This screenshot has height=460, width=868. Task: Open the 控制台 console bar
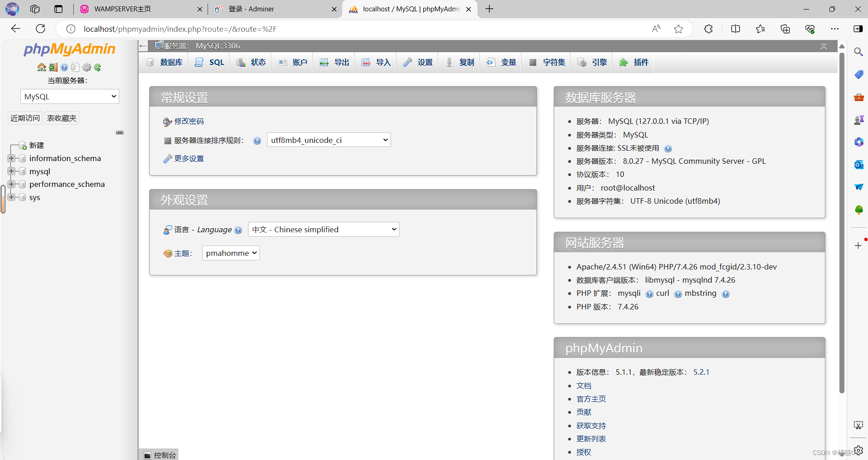(159, 455)
